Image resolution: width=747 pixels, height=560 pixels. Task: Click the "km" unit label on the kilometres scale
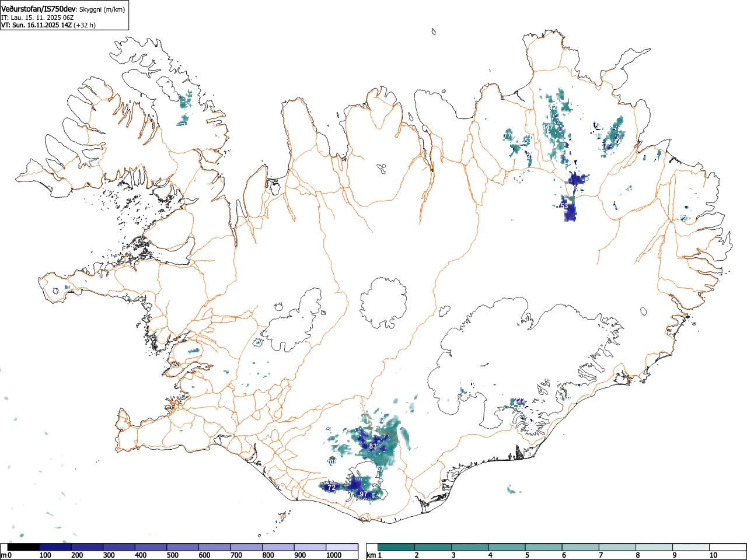point(371,555)
